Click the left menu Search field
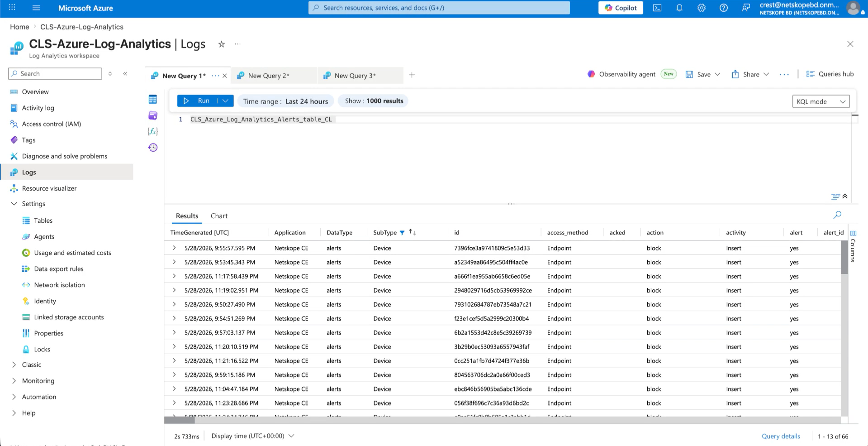This screenshot has width=868, height=446. (x=55, y=73)
